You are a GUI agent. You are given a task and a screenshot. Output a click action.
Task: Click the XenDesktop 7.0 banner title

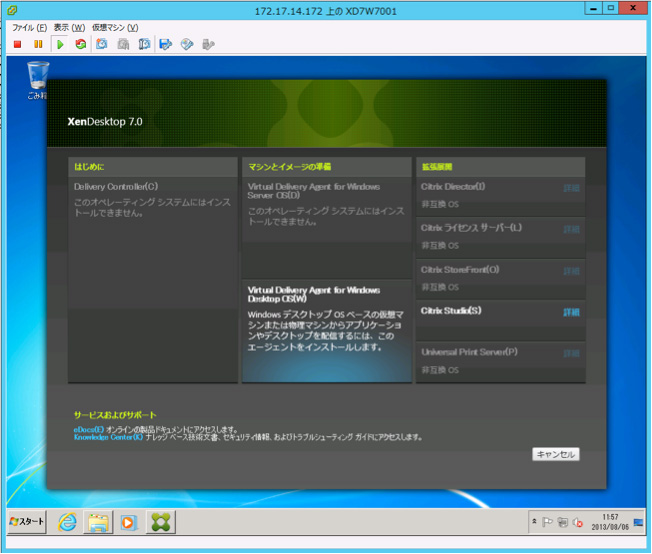point(105,122)
